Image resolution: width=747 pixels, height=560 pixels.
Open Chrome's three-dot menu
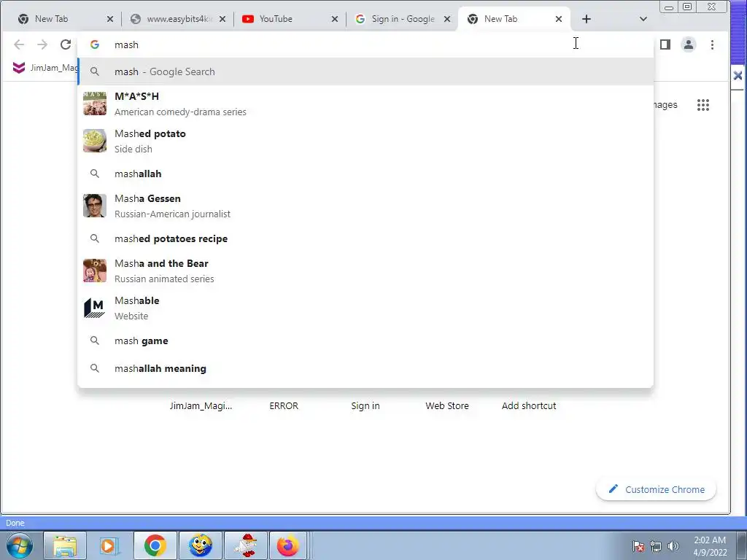coord(712,44)
